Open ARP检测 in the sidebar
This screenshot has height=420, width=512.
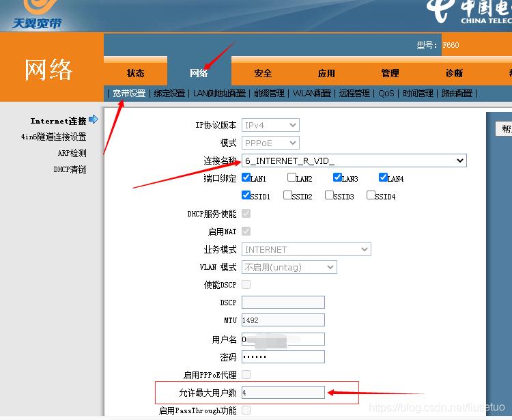[x=72, y=153]
